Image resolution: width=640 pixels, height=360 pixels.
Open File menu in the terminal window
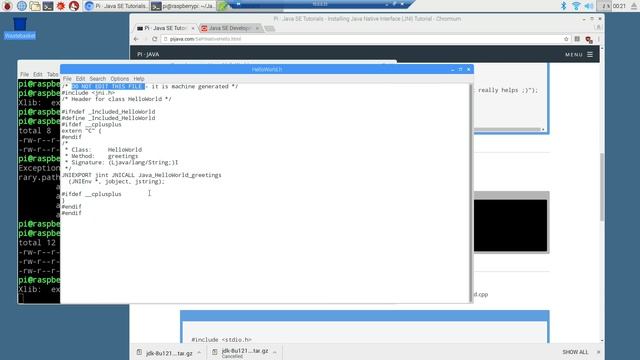click(x=24, y=74)
